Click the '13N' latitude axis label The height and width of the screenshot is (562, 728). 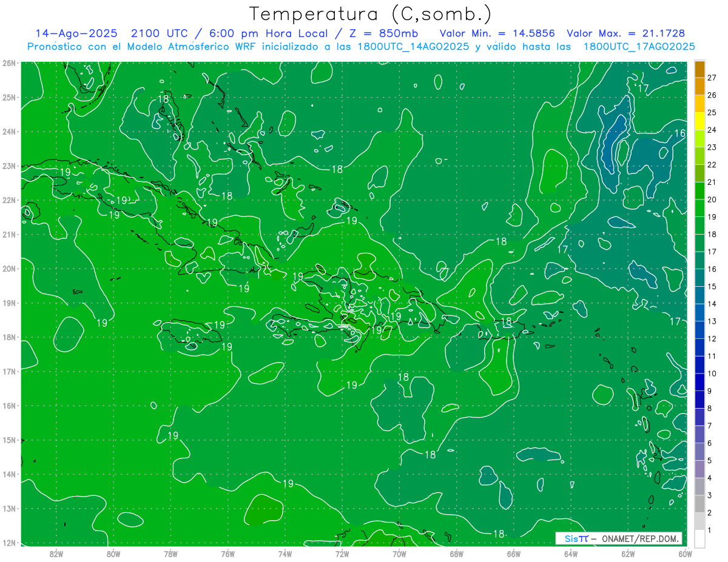pyautogui.click(x=9, y=508)
